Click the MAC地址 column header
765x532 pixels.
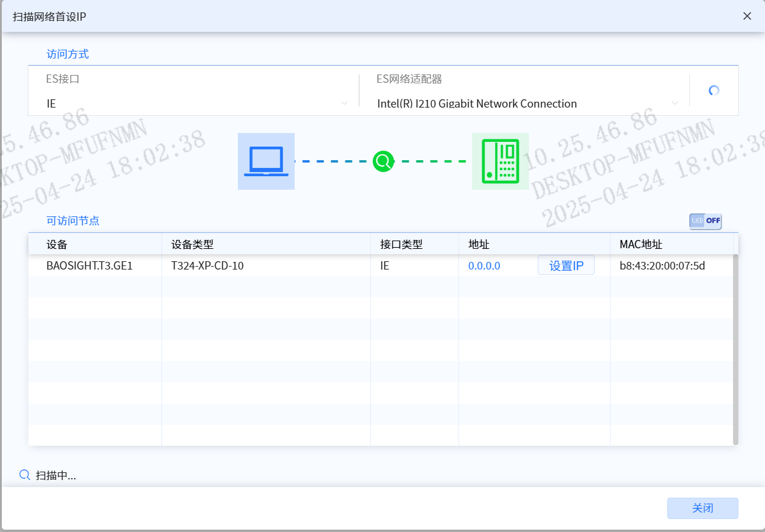click(640, 244)
